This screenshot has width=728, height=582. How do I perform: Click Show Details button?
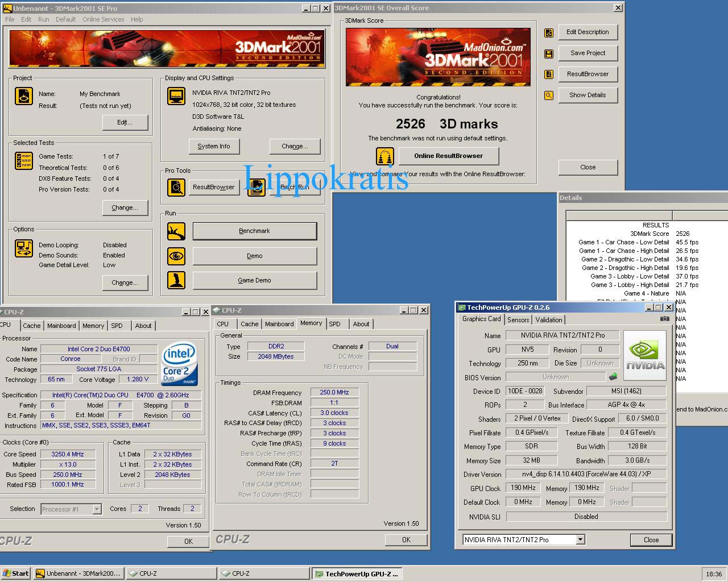(588, 95)
